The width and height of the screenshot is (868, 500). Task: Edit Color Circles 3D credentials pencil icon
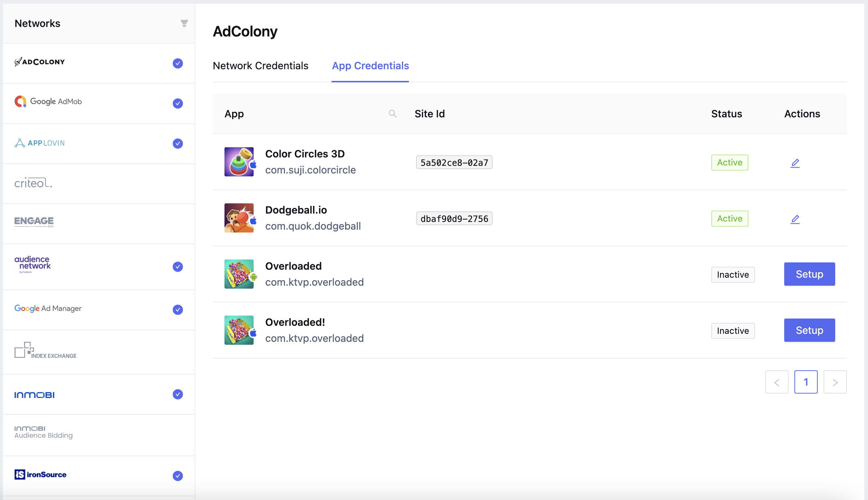pyautogui.click(x=795, y=163)
